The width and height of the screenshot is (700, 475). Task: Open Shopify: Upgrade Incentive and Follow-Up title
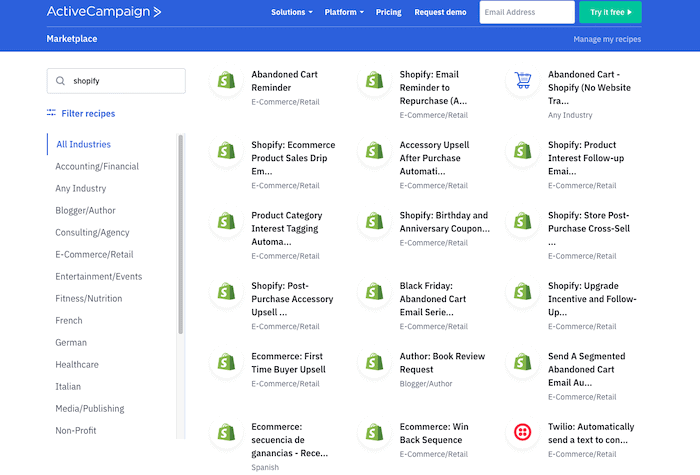592,299
